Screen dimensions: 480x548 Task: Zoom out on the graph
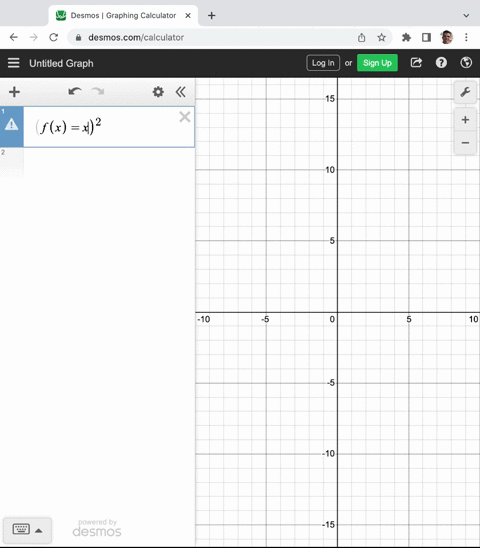click(465, 143)
